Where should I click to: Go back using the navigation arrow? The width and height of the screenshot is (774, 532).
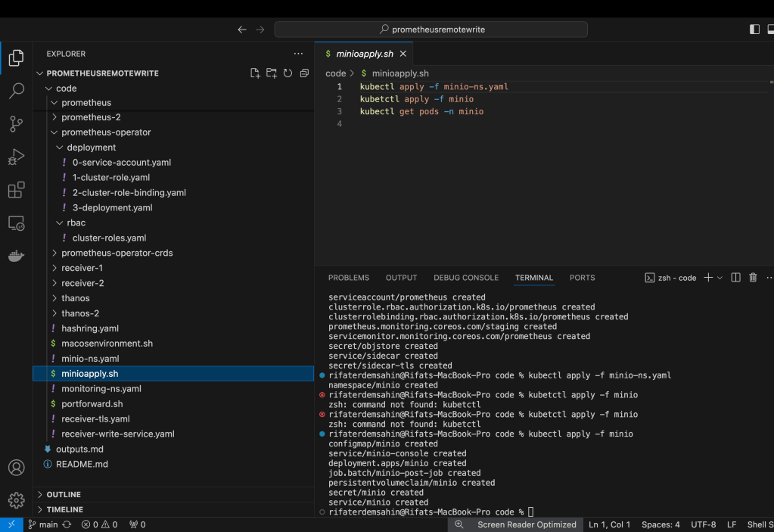click(242, 30)
